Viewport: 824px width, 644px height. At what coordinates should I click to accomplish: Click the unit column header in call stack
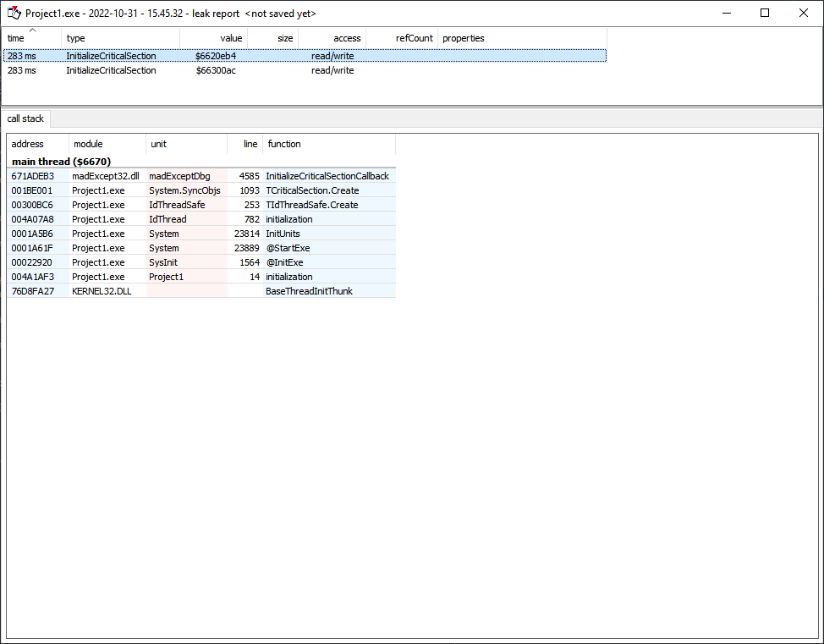pos(158,144)
